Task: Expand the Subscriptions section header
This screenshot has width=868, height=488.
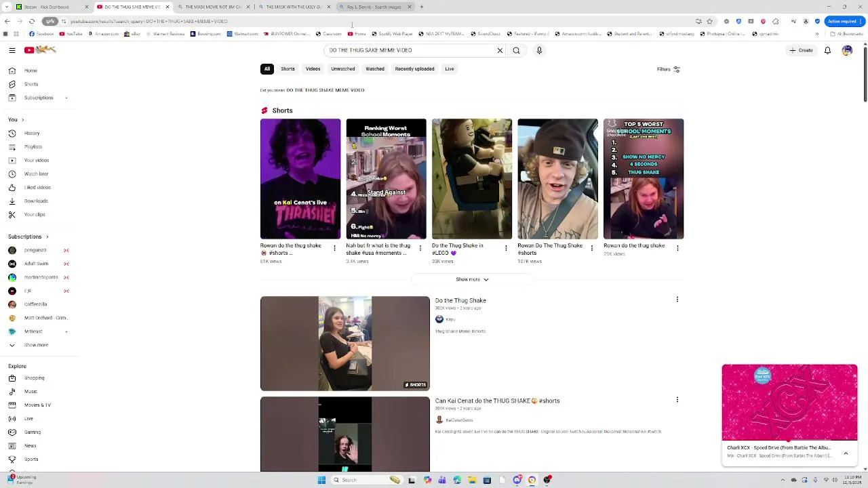Action: coord(28,237)
